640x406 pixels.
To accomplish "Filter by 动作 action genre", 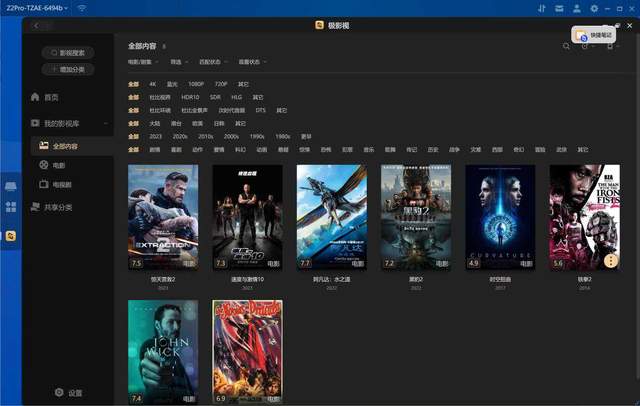I will [198, 149].
